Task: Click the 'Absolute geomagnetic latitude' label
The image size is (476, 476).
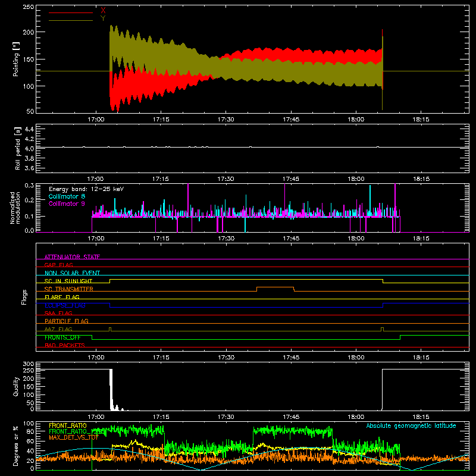Action: [x=411, y=425]
